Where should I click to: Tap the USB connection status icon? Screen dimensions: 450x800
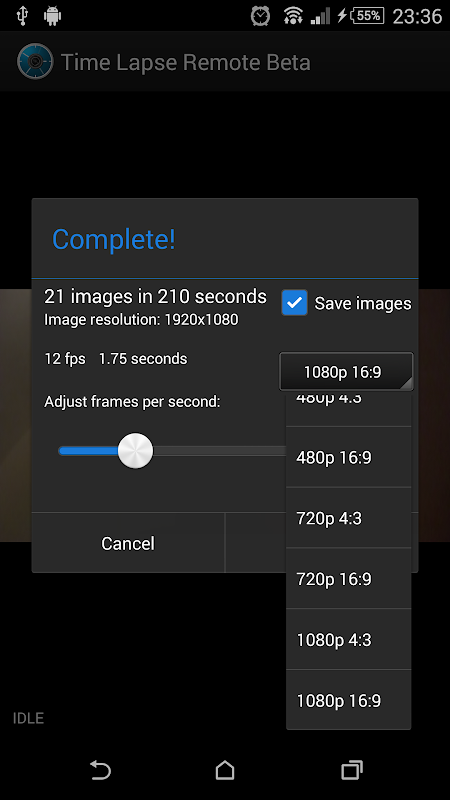click(x=22, y=16)
